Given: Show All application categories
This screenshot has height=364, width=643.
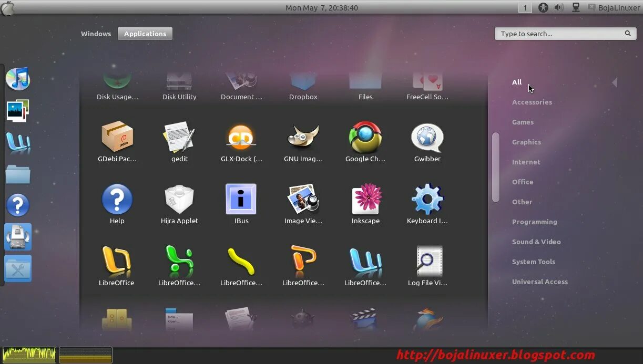Looking at the screenshot, I should pos(517,82).
